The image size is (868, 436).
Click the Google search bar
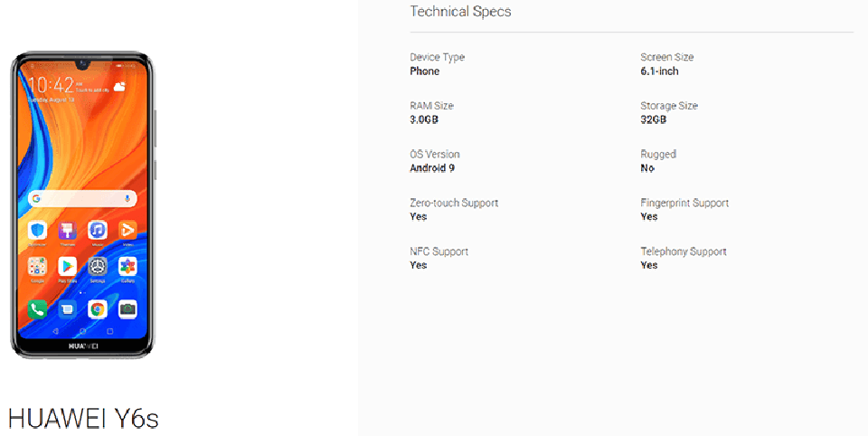pyautogui.click(x=82, y=198)
